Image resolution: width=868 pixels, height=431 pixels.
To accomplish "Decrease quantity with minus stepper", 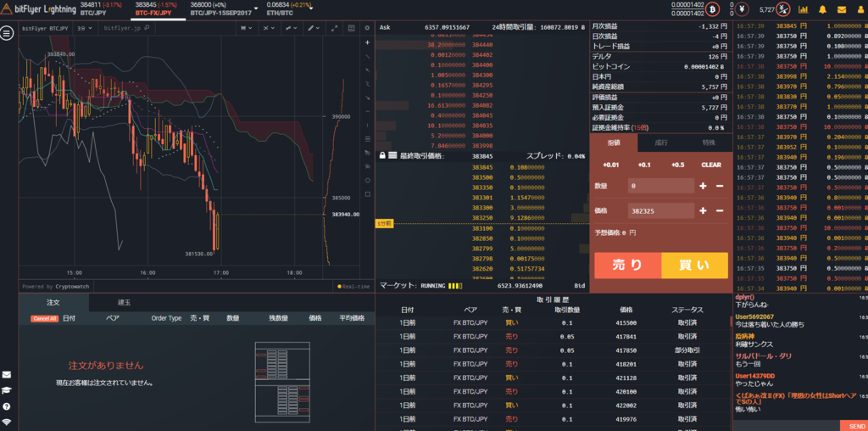I will 720,186.
